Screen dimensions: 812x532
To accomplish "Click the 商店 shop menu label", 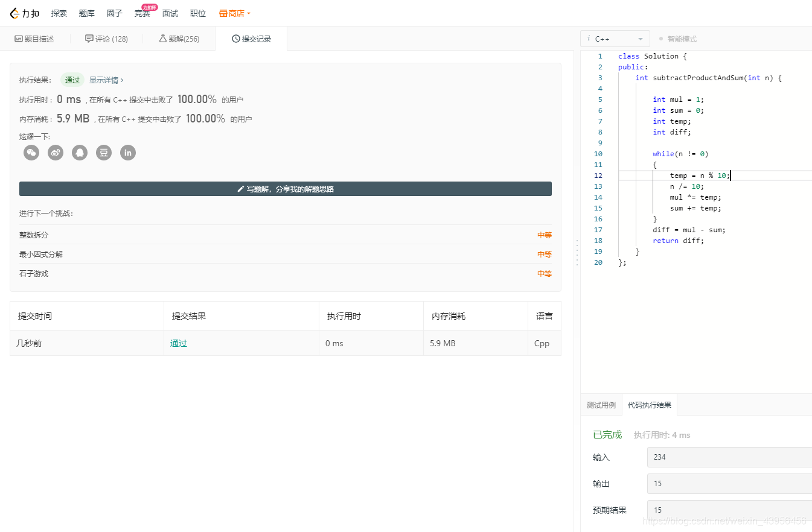I will point(237,13).
